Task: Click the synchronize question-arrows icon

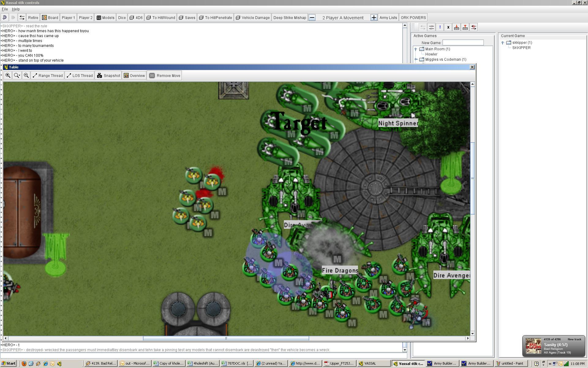Action: click(x=474, y=27)
